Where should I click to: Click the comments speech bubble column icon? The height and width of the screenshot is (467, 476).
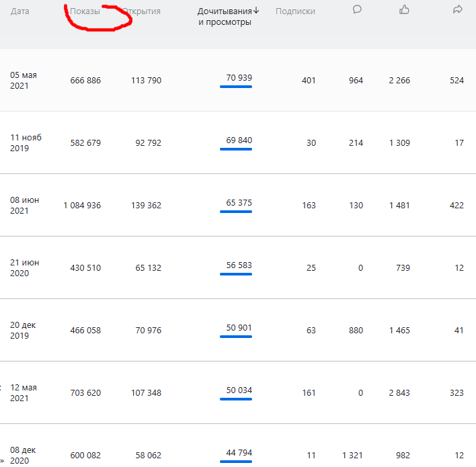click(x=357, y=9)
